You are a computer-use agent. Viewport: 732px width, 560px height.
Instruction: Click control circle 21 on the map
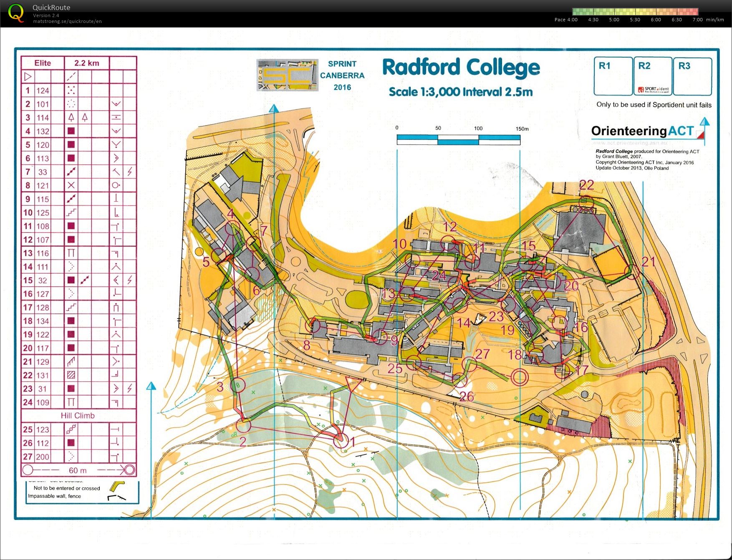click(x=631, y=271)
